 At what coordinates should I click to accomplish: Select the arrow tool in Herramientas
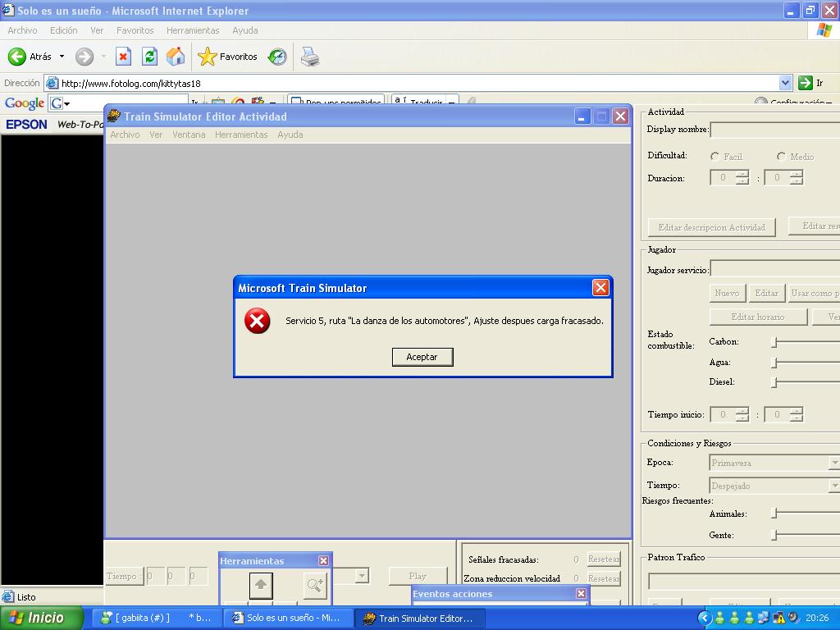point(261,585)
